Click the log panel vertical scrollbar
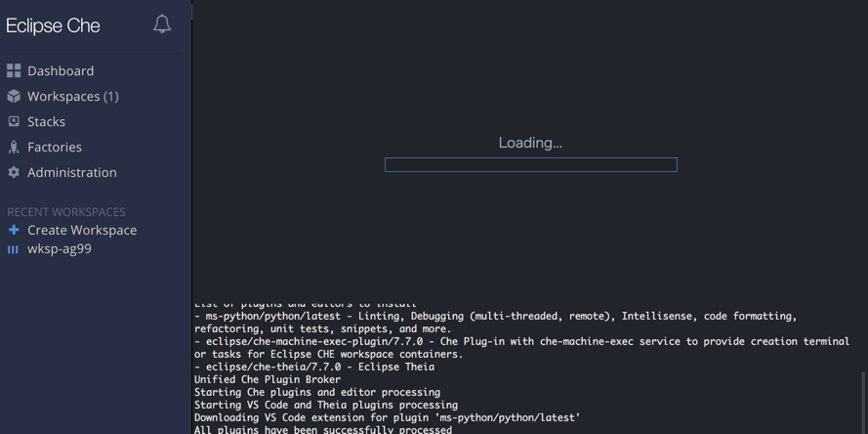 point(863,403)
